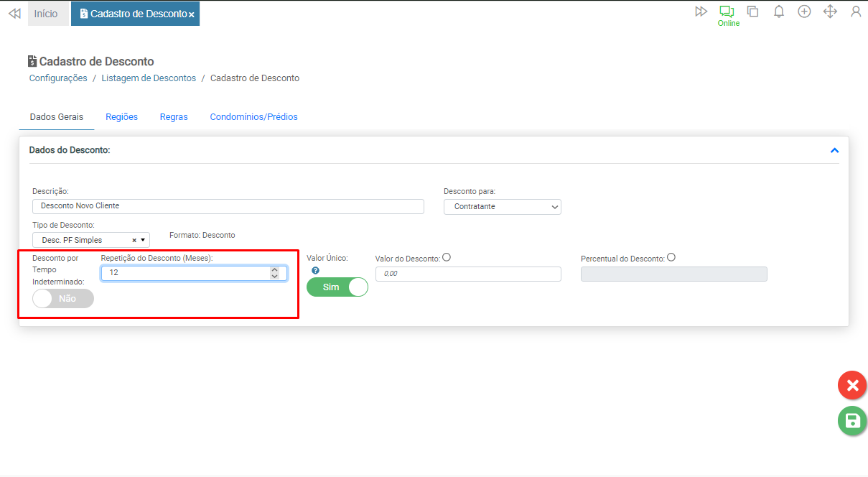Click the rewind double-arrow icon at top left
Screen dimensions: 868x477
click(14, 14)
